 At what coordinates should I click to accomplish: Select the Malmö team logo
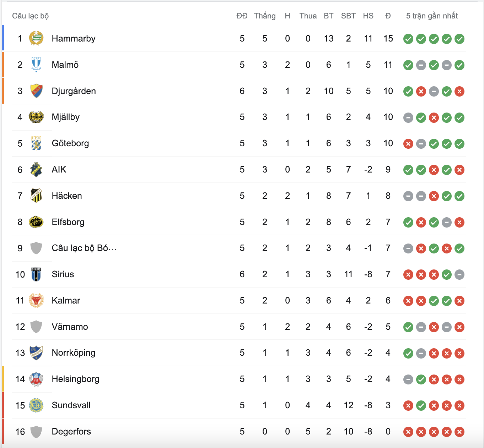pyautogui.click(x=36, y=65)
